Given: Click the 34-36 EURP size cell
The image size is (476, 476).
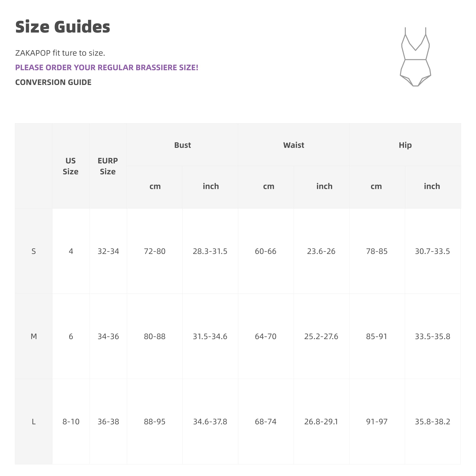Looking at the screenshot, I should click(108, 336).
